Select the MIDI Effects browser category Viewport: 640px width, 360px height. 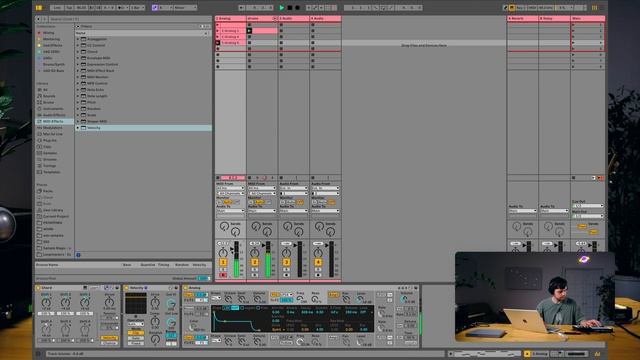click(53, 121)
